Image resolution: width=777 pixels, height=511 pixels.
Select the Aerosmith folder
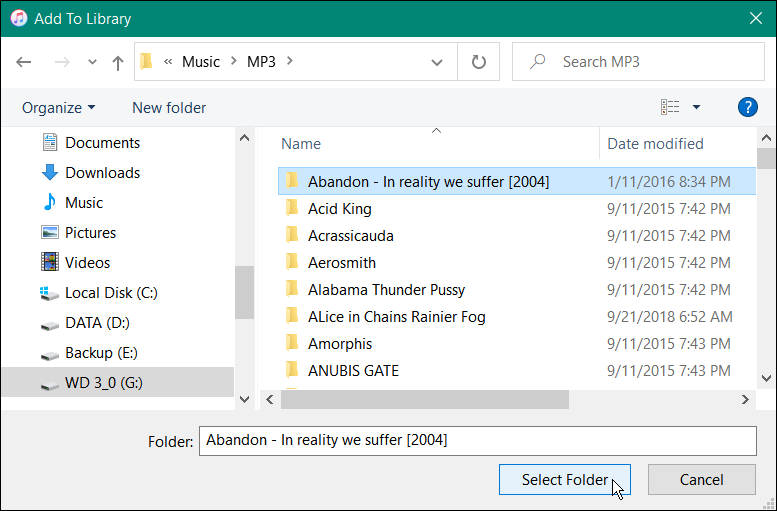pyautogui.click(x=342, y=263)
